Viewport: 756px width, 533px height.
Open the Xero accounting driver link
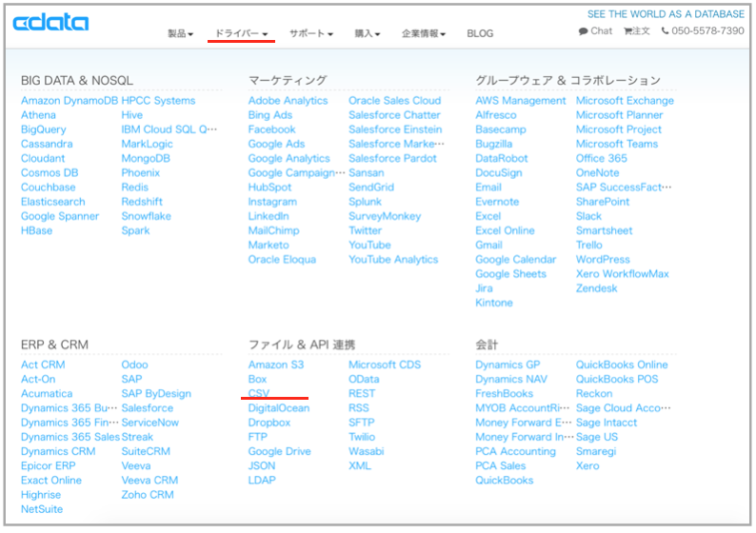click(587, 465)
